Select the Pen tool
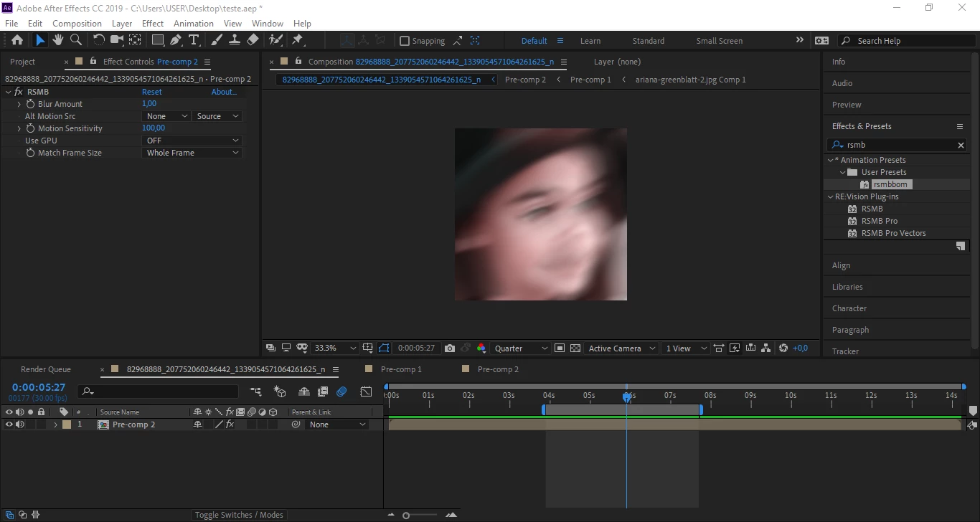The width and height of the screenshot is (980, 522). [176, 40]
